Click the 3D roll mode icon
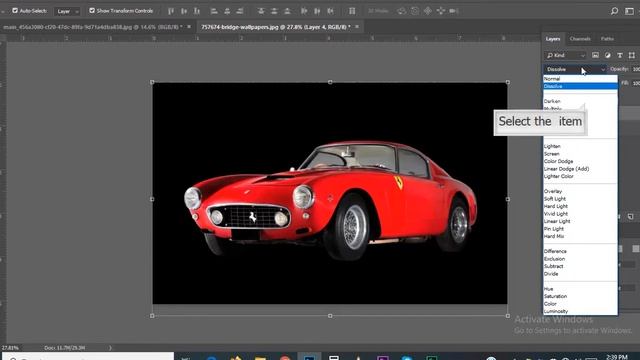Viewport: 640px width, 360px height. [x=415, y=11]
